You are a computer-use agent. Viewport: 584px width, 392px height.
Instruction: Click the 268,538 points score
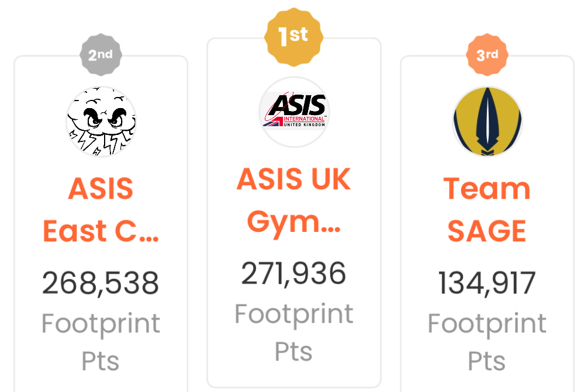click(101, 283)
